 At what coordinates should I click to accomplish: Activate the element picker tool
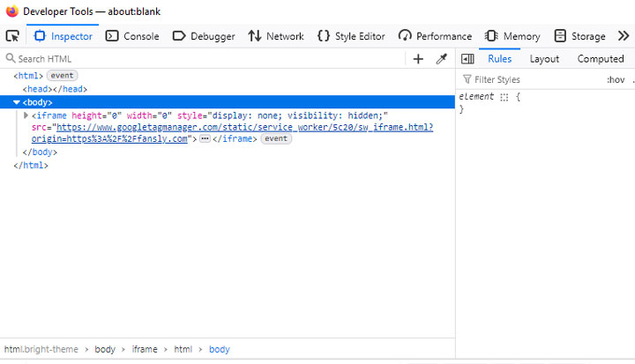click(12, 36)
